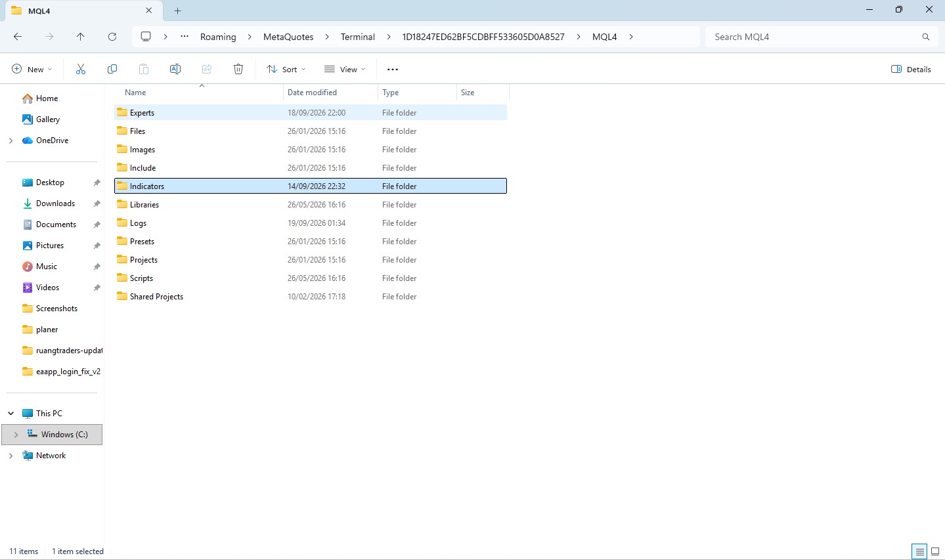Screen dimensions: 945x560
Task: Expand the Windows (C:) drive node
Action: 16,435
